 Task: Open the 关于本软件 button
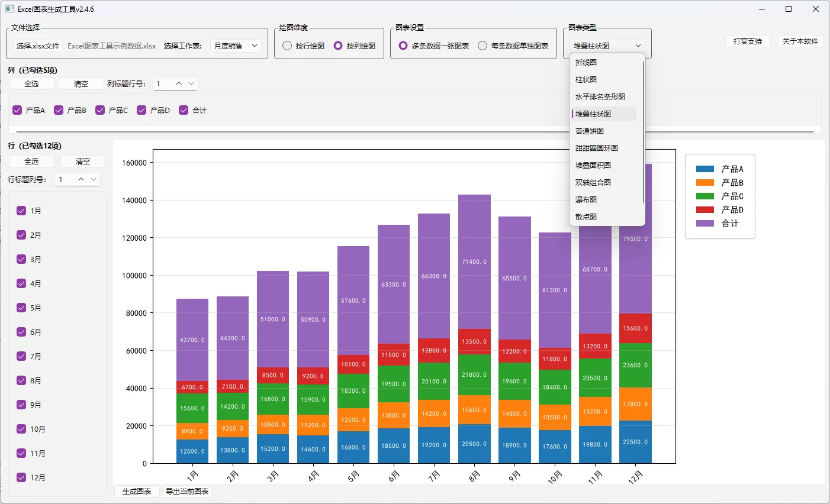click(x=800, y=41)
